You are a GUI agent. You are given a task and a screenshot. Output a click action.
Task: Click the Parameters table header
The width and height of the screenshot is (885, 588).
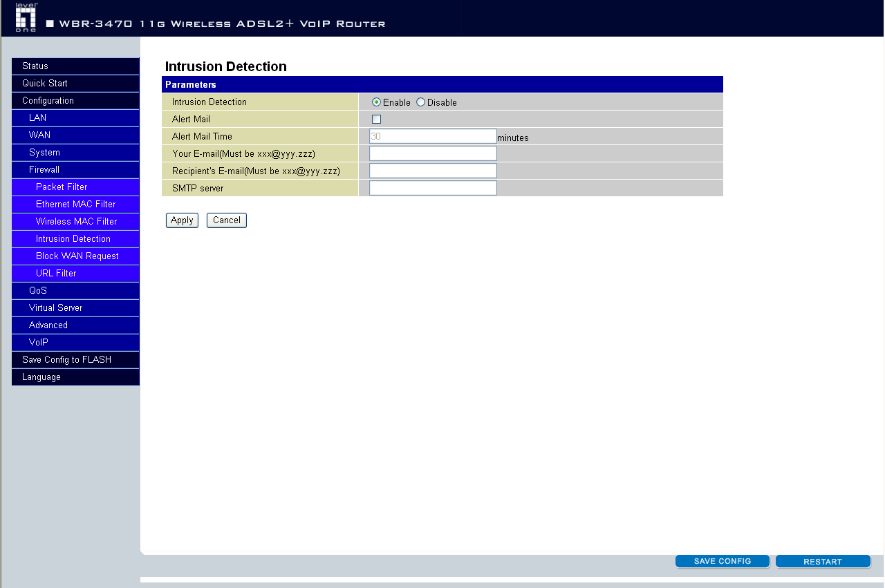tap(442, 84)
